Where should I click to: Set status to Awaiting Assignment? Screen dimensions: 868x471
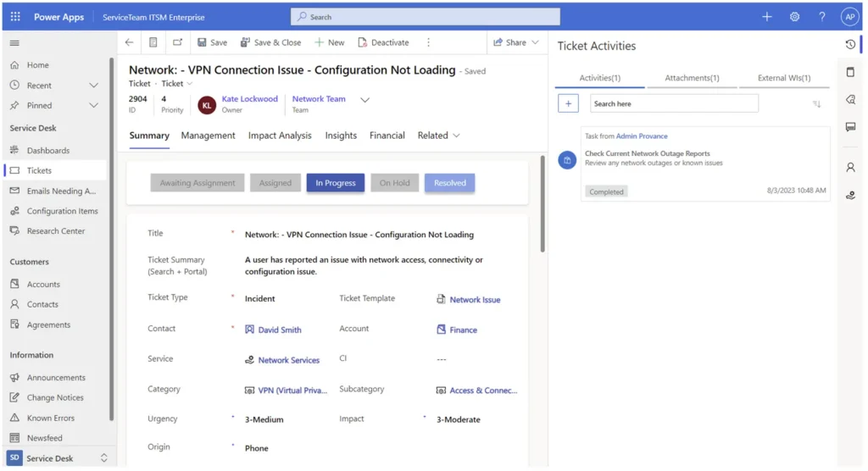pos(197,183)
